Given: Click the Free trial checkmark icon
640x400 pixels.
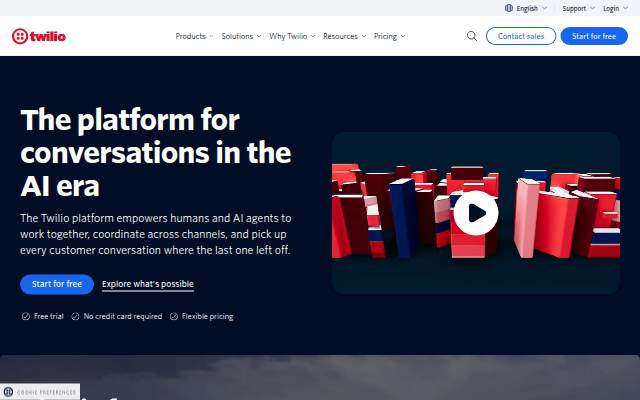Looking at the screenshot, I should tap(26, 316).
